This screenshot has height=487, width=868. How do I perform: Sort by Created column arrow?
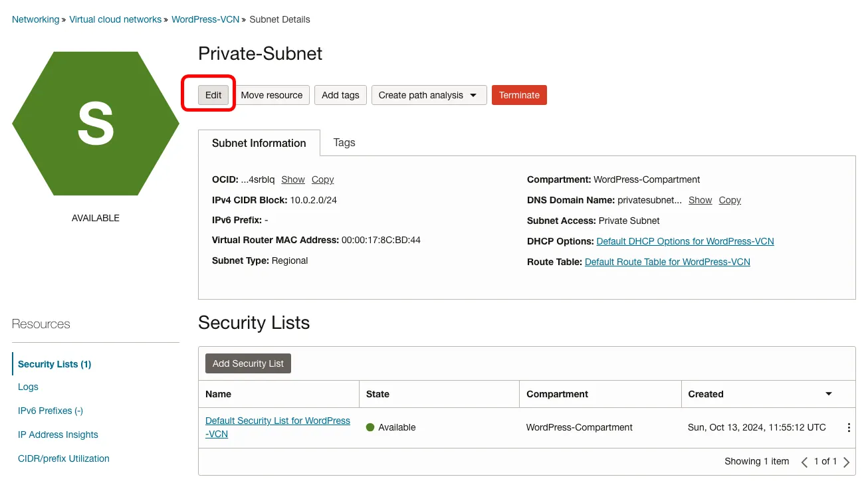[829, 394]
